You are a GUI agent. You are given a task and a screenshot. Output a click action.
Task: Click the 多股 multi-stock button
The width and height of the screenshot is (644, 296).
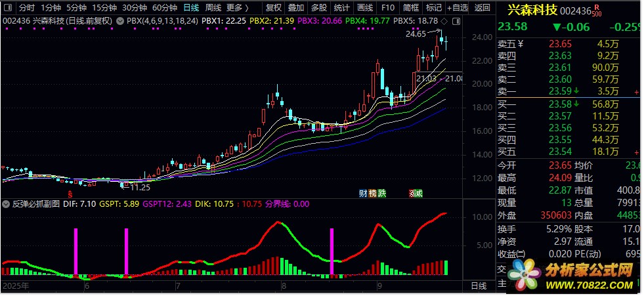pos(319,7)
